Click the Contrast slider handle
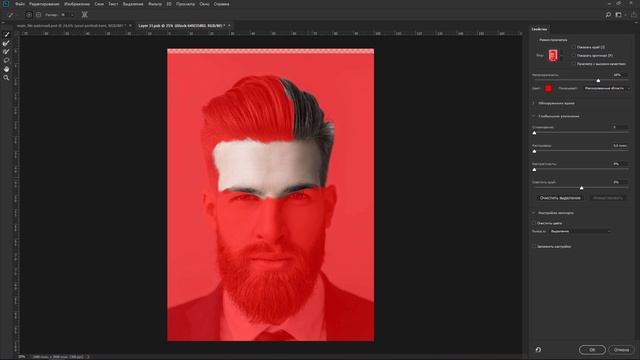This screenshot has width=640, height=360. click(534, 169)
